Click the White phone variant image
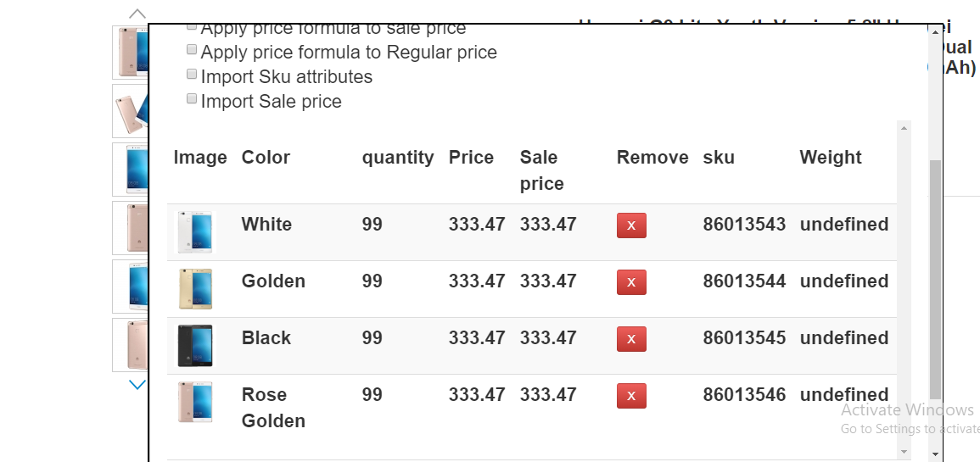The image size is (980, 462). click(195, 232)
